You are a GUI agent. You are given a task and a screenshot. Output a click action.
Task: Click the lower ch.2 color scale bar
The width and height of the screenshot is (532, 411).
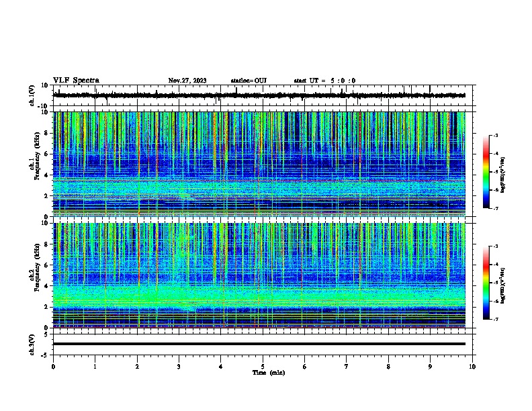pyautogui.click(x=486, y=283)
